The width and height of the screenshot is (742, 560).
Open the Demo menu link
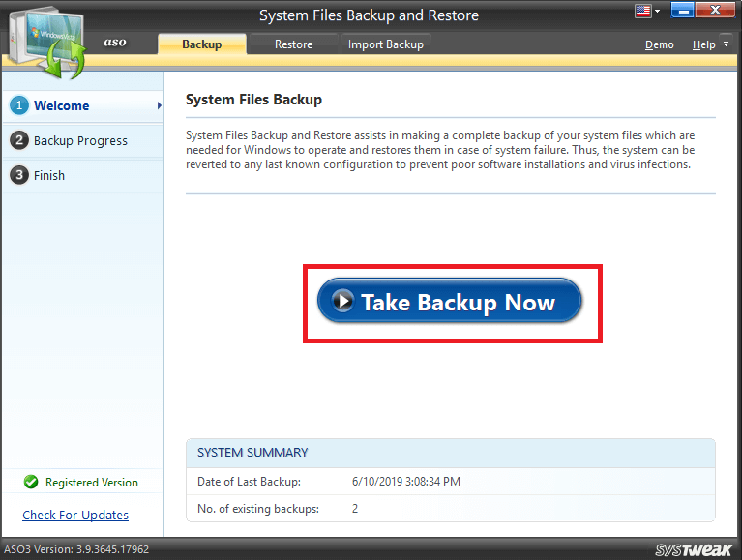point(659,44)
